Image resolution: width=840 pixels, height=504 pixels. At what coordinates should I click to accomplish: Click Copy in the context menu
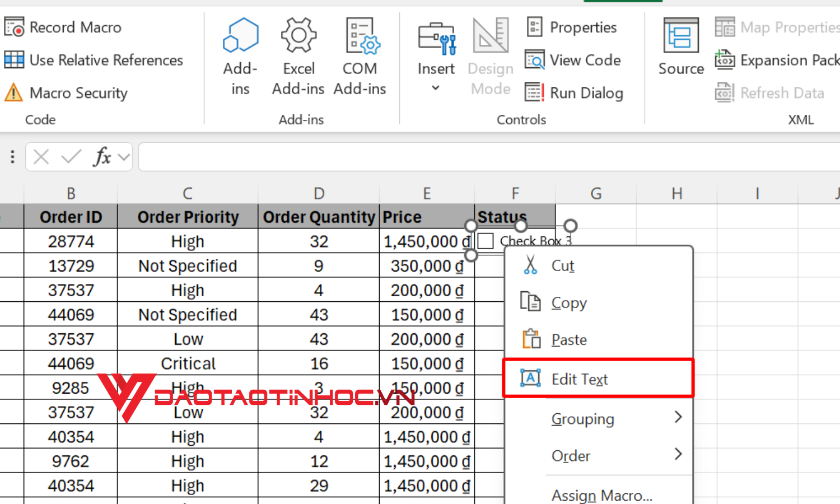(x=568, y=302)
